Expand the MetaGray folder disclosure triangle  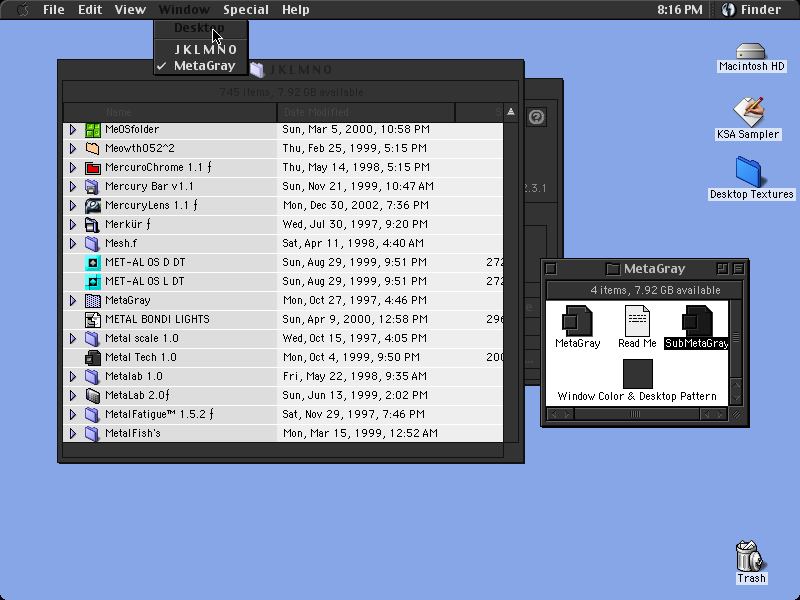73,301
